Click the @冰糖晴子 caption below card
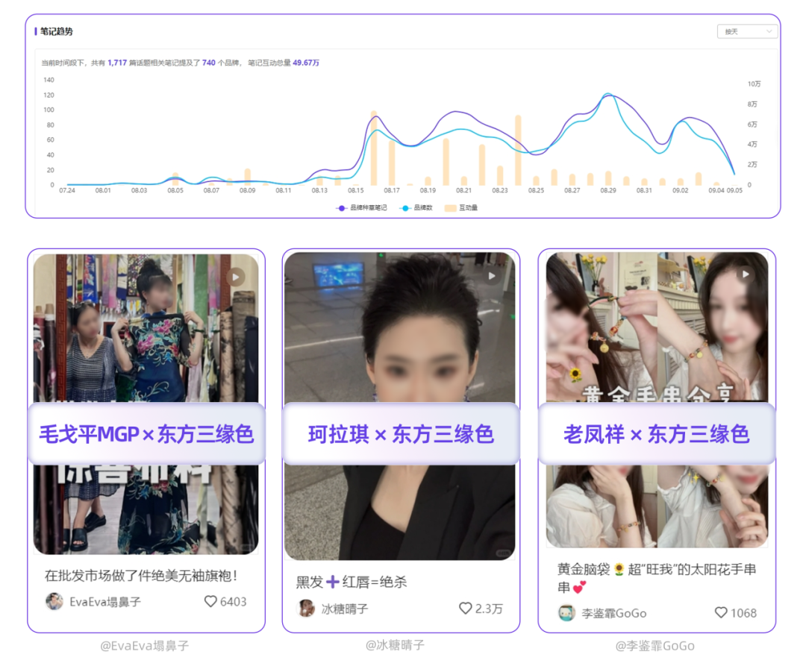Image resolution: width=806 pixels, height=672 pixels. coord(395,644)
